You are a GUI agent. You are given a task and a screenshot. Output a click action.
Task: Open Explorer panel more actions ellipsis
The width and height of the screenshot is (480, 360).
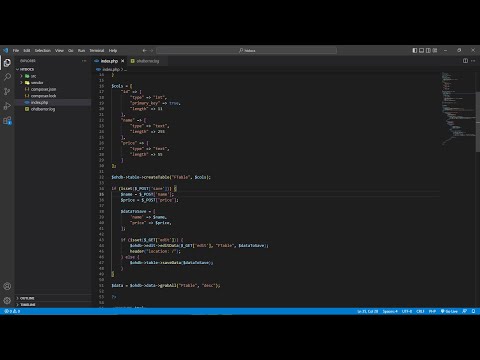coord(84,61)
